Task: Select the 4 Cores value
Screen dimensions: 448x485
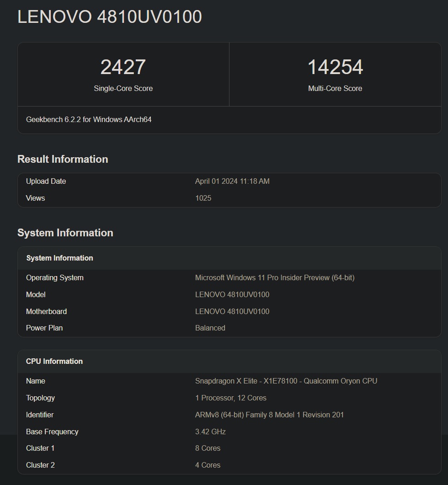Action: click(208, 465)
